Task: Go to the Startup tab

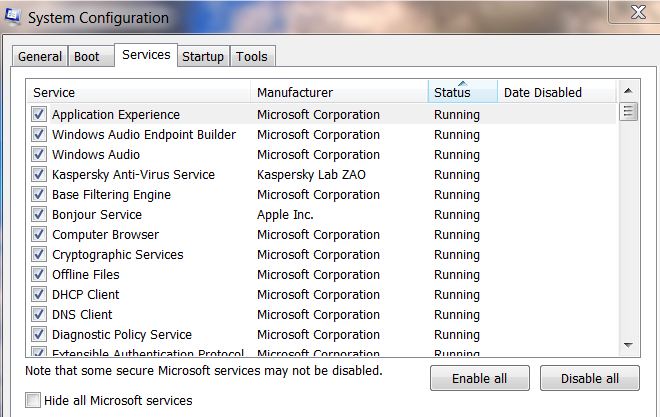Action: (x=202, y=57)
